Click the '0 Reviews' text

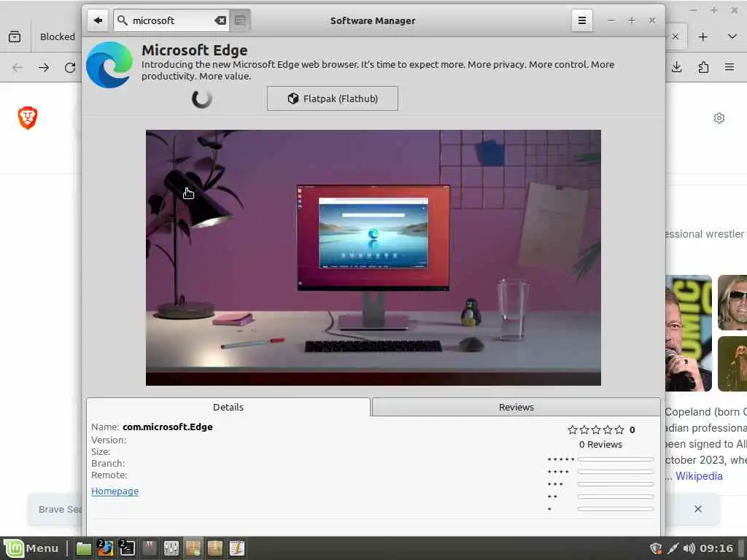pos(601,444)
